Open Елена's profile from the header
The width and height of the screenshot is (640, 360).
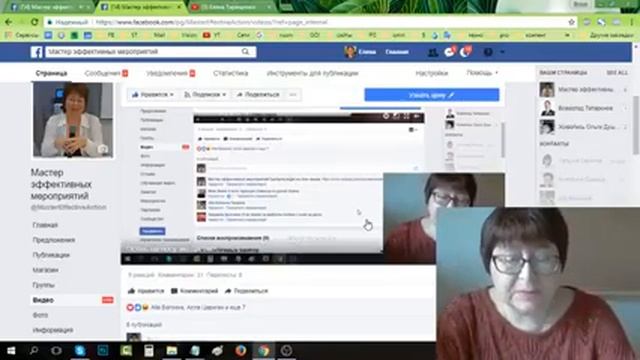(x=360, y=52)
